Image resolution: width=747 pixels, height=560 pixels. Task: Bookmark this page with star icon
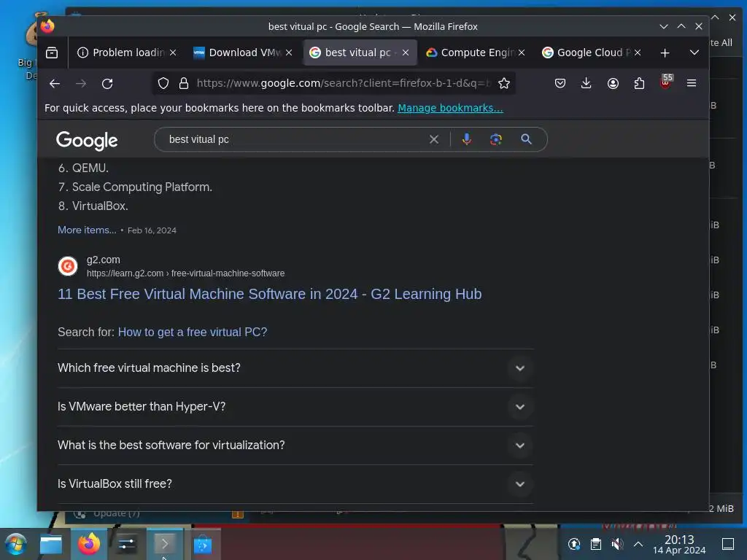point(503,83)
